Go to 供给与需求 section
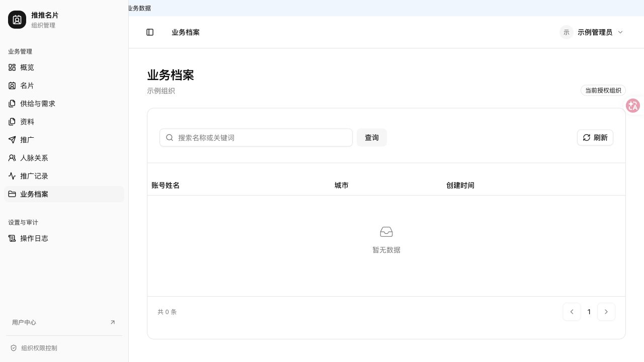The width and height of the screenshot is (644, 362). [64, 104]
